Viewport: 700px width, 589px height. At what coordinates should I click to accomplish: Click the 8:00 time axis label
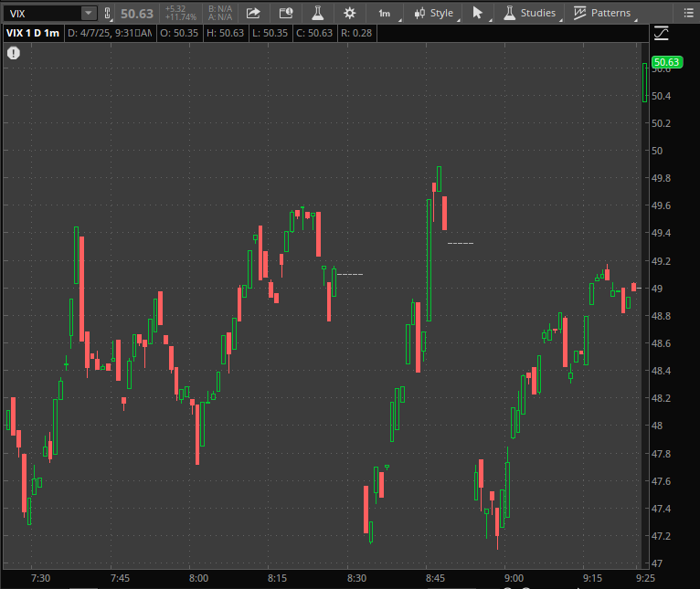(x=198, y=578)
